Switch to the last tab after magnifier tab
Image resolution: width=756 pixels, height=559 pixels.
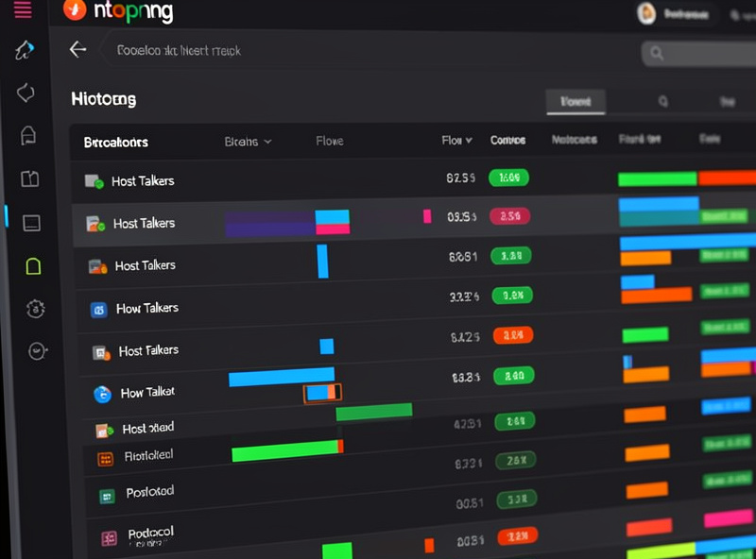[x=727, y=101]
